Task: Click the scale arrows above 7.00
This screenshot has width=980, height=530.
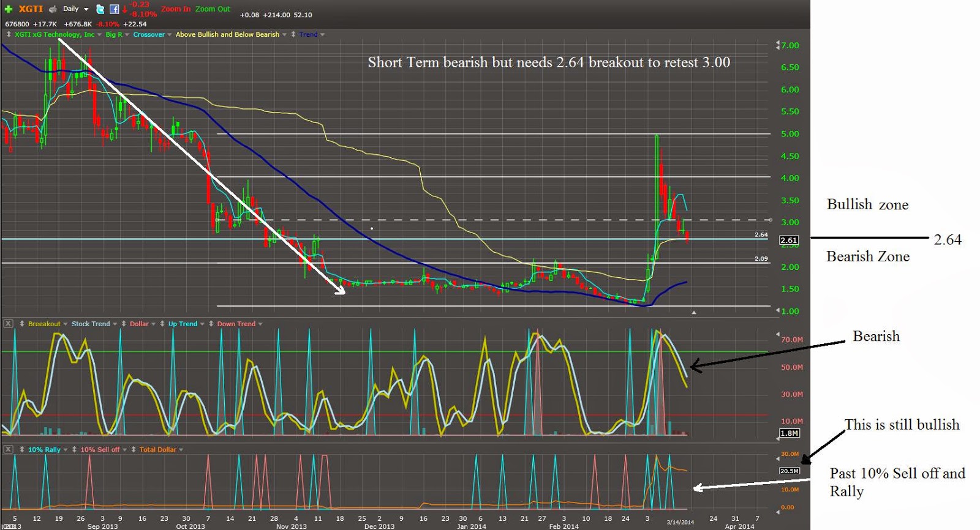Action: point(778,45)
